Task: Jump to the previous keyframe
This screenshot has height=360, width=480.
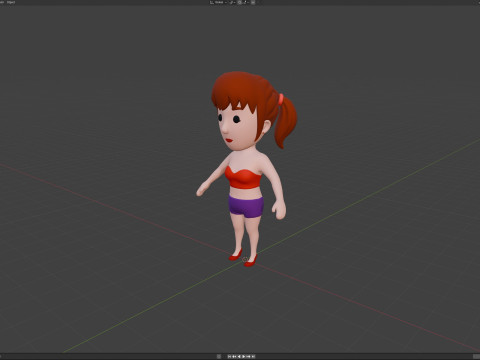Action: coord(234,356)
